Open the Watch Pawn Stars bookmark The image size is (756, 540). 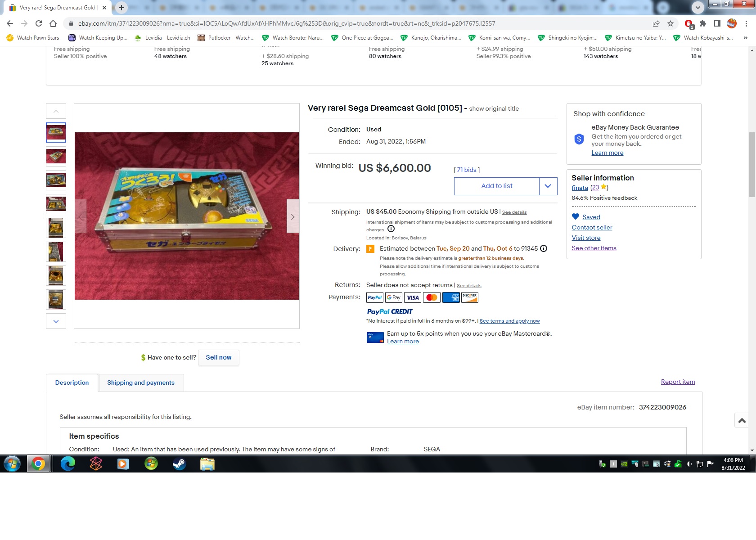coord(34,38)
